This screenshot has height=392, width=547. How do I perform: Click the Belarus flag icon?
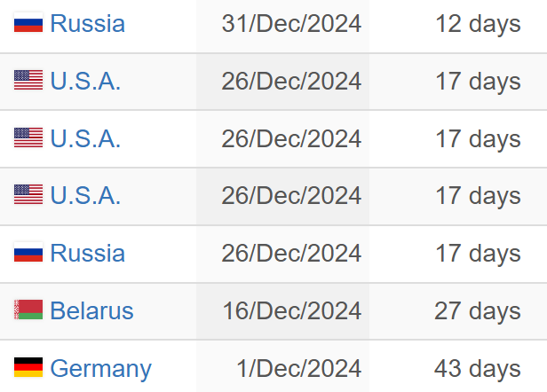28,311
